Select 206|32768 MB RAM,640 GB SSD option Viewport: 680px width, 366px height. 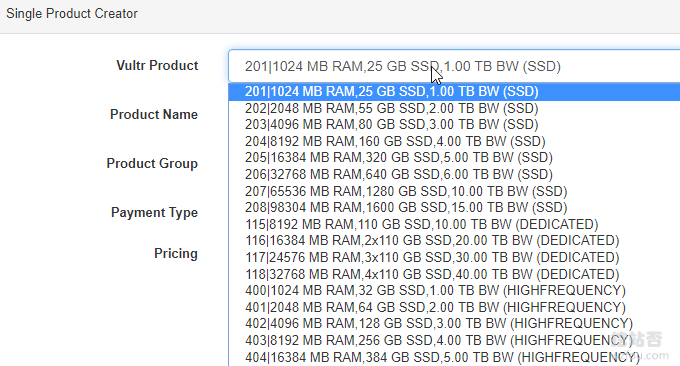click(454, 174)
